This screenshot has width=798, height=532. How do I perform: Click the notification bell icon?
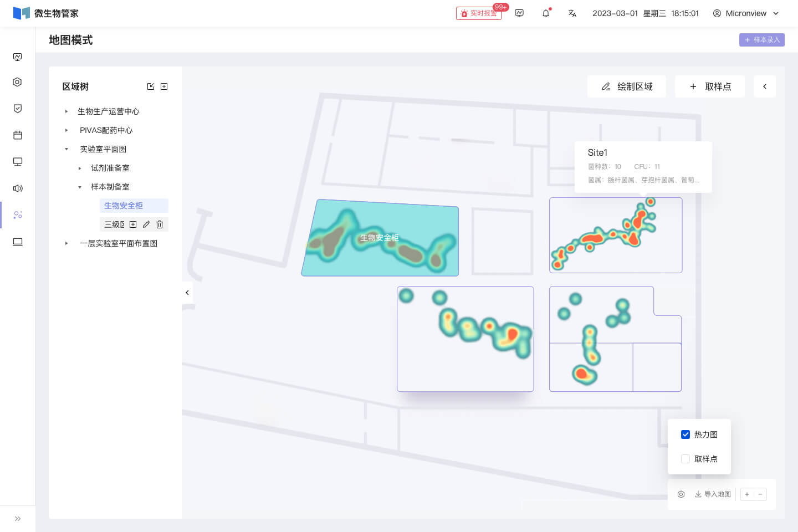point(546,13)
